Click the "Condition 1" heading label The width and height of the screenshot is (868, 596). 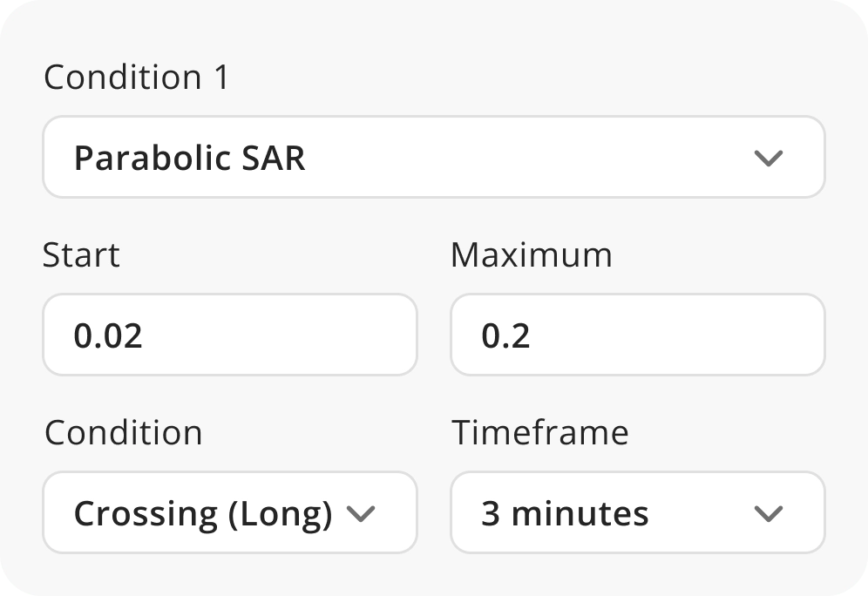pos(137,78)
